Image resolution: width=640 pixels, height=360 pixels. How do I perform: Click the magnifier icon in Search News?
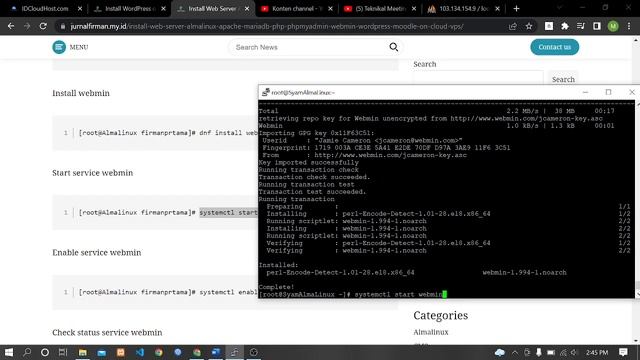pos(393,47)
